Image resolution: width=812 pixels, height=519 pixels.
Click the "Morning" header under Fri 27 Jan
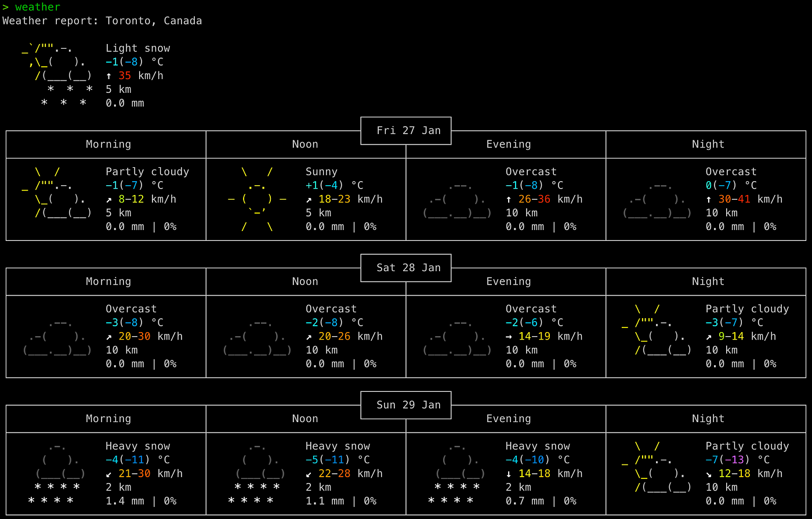point(108,144)
